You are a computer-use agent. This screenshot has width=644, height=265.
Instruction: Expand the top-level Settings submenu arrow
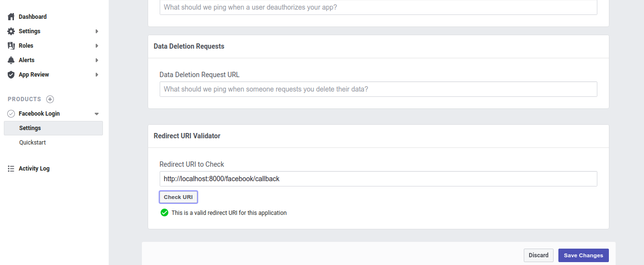97,31
